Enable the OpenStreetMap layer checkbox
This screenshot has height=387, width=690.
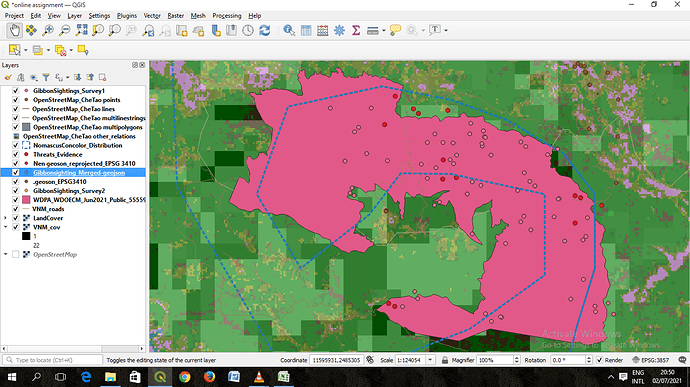[16, 254]
